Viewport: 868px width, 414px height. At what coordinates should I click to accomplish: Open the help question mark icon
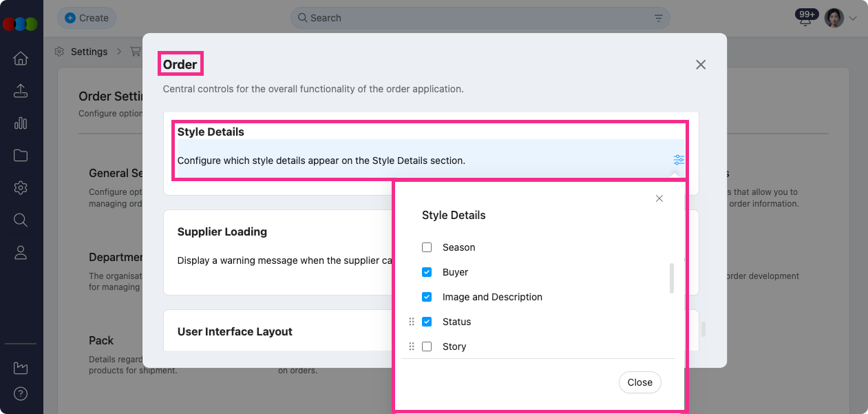[21, 395]
